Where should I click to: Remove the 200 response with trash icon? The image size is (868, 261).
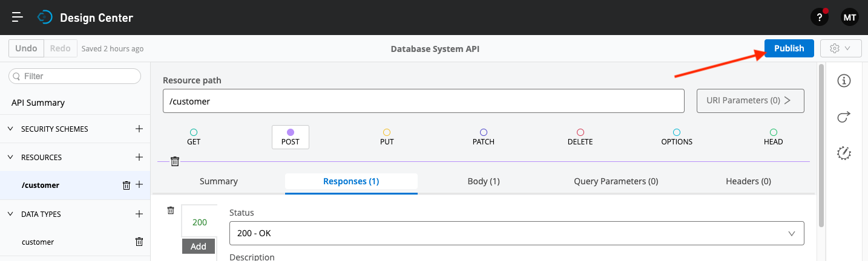click(171, 210)
